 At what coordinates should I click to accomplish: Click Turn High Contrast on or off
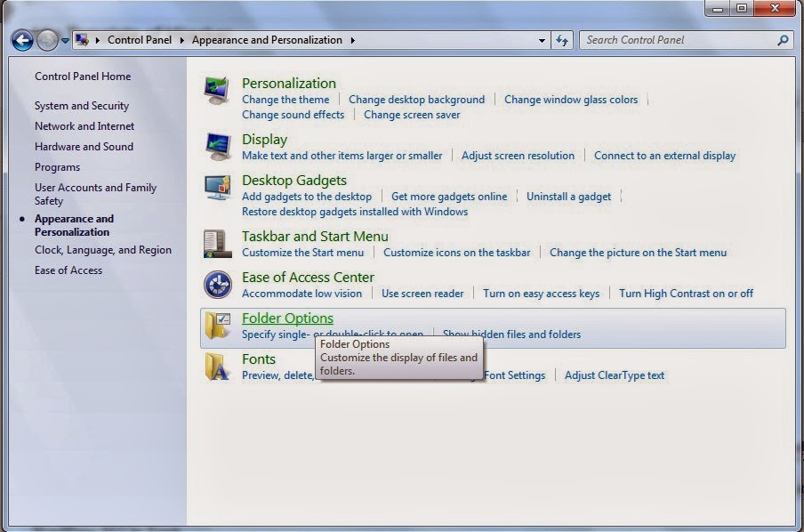(686, 294)
